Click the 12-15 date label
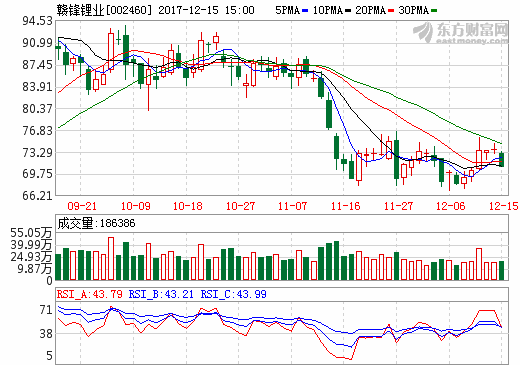The image size is (520, 365). 504,206
